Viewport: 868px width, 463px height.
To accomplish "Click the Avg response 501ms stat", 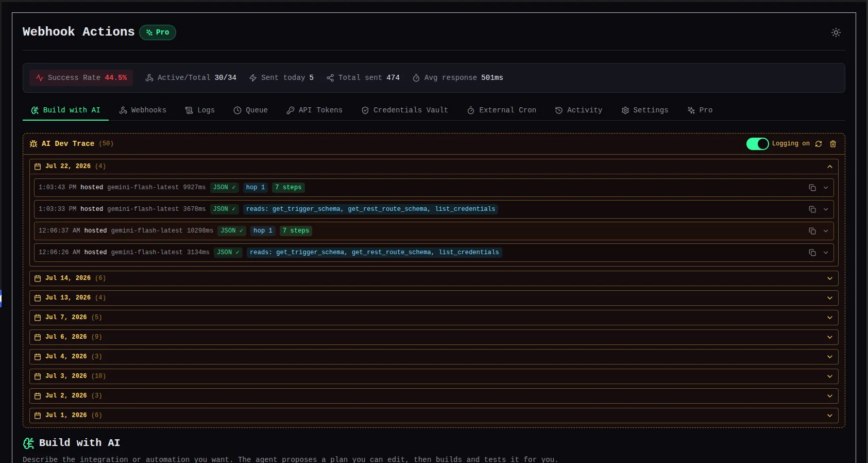I will tap(457, 78).
